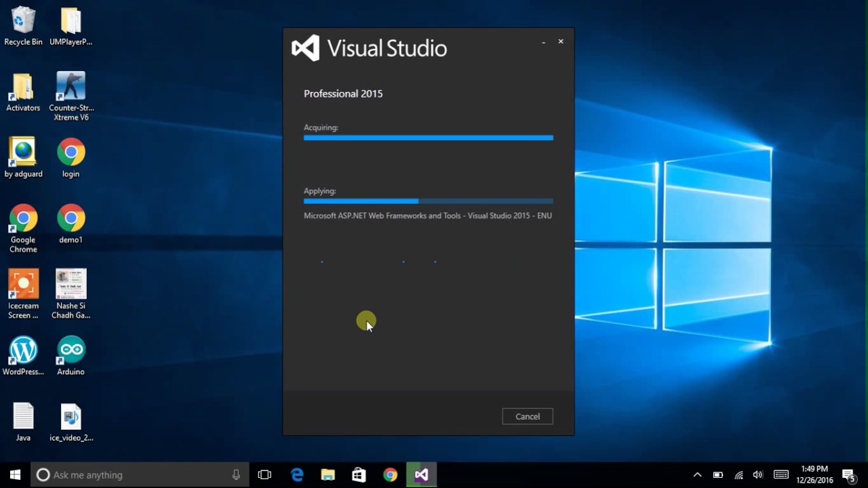Click the Applying progress bar
Image resolution: width=868 pixels, height=488 pixels.
point(429,201)
